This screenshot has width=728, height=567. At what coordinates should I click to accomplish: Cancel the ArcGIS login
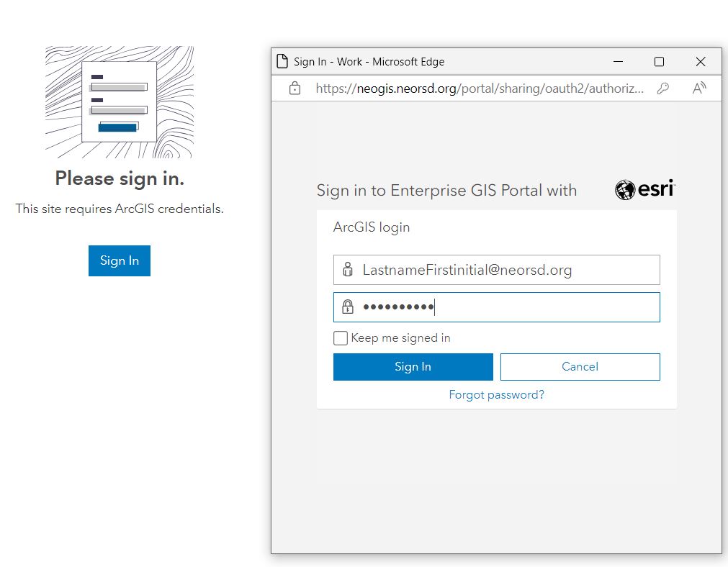click(580, 367)
